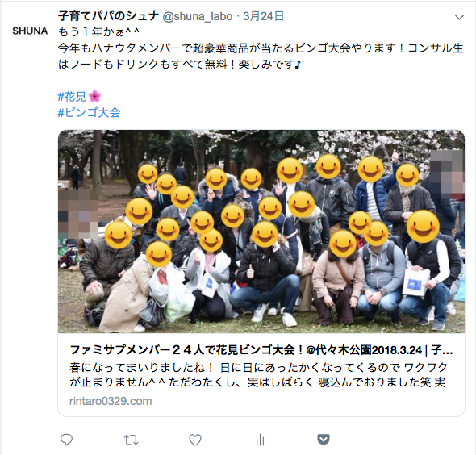Image resolution: width=476 pixels, height=455 pixels.
Task: Open the @shuna_labo handle
Action: (x=198, y=16)
